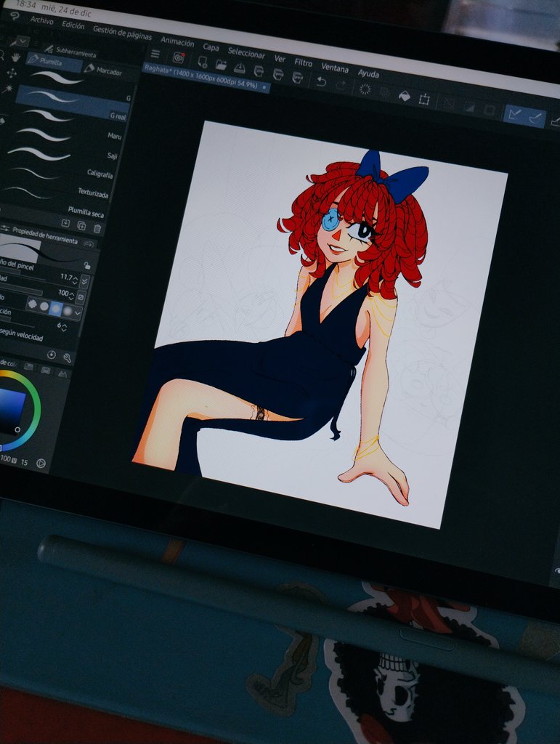This screenshot has width=560, height=744.
Task: Open the Tool Property panel sliders icon
Action: pyautogui.click(x=5, y=227)
